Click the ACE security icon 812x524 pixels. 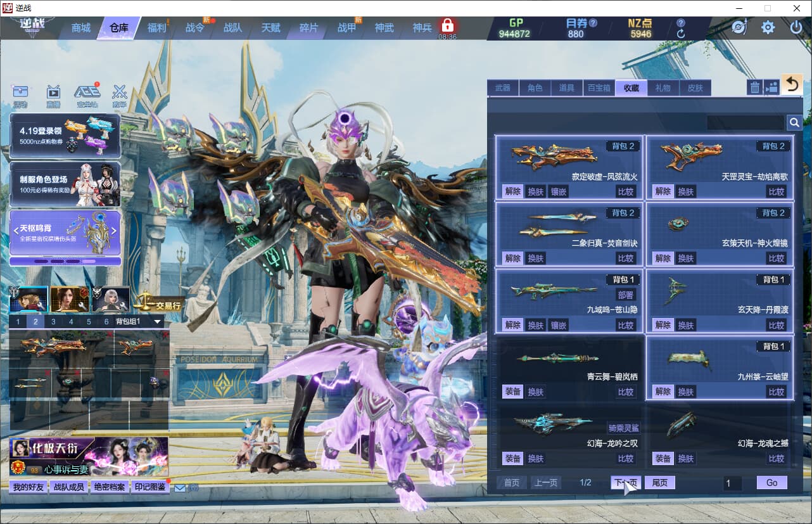point(87,95)
